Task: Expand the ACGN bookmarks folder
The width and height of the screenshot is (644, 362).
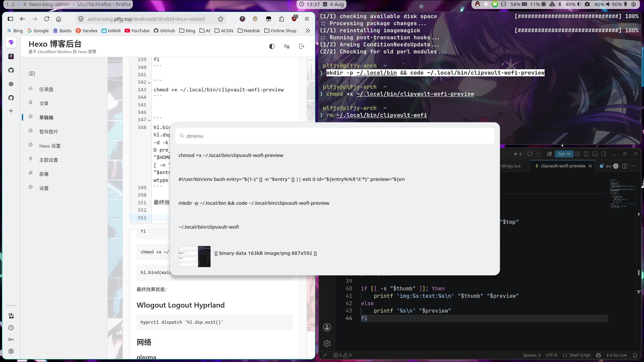Action: 224,31
